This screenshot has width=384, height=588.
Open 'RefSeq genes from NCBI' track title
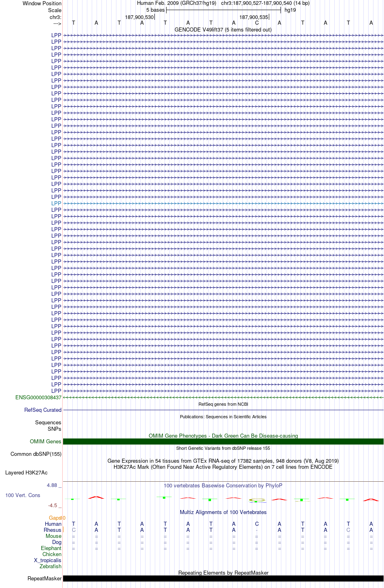[x=223, y=404]
